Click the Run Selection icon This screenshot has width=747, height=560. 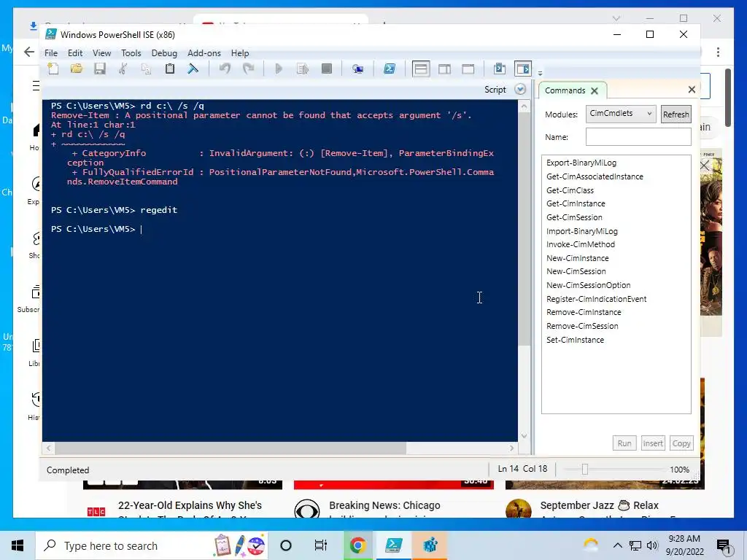coord(303,69)
